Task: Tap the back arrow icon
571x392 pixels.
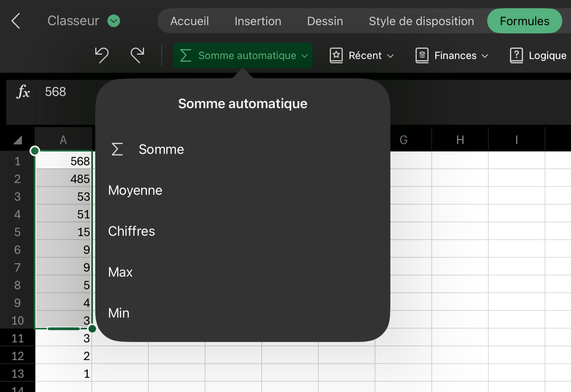Action: coord(16,21)
